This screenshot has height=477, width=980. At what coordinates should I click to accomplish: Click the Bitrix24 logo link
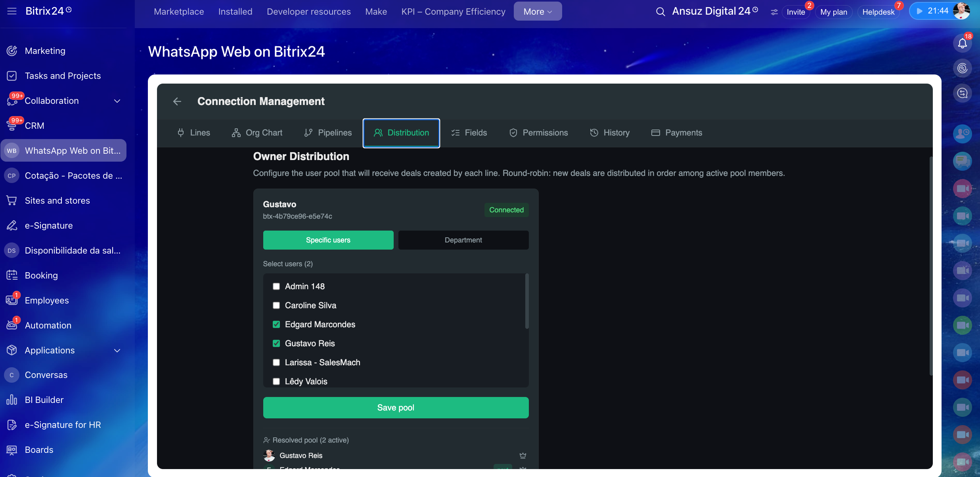[48, 11]
